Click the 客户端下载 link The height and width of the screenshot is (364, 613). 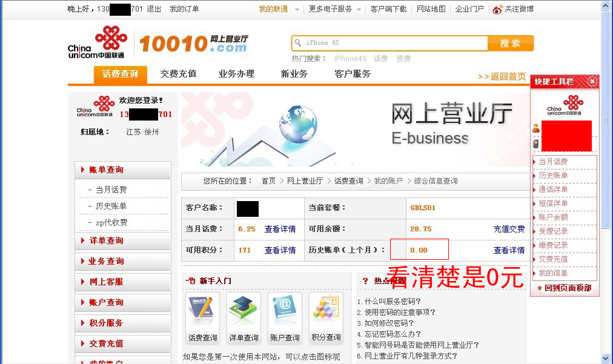tap(389, 9)
